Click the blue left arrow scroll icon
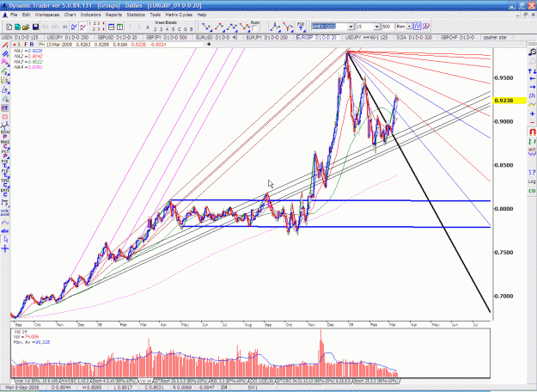 532,79
